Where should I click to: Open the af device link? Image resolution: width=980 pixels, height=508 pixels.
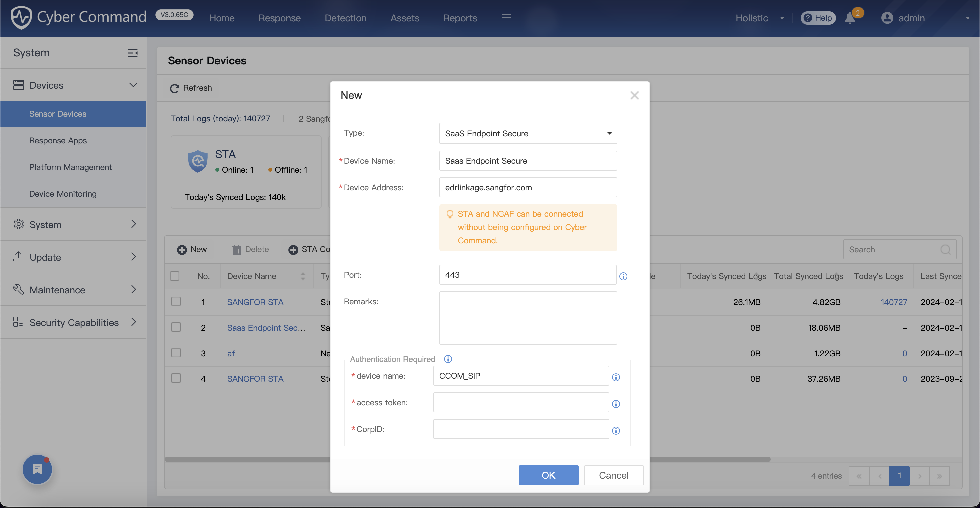231,353
